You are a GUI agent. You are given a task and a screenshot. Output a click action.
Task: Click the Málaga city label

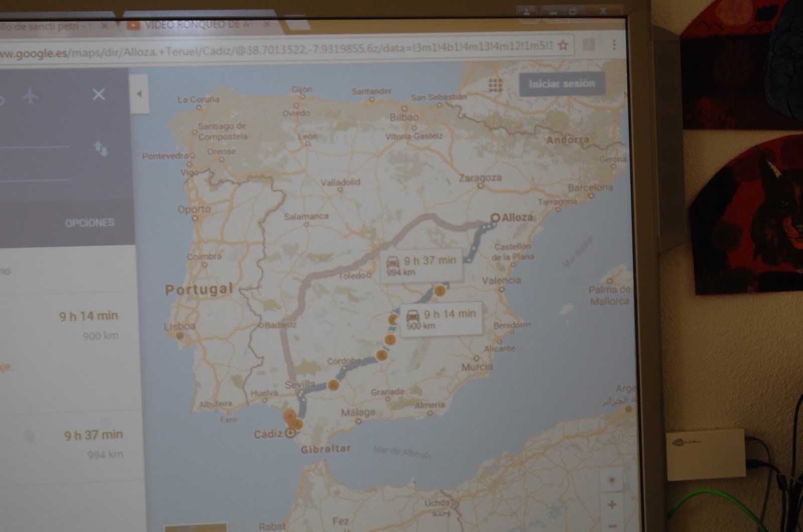tap(358, 413)
